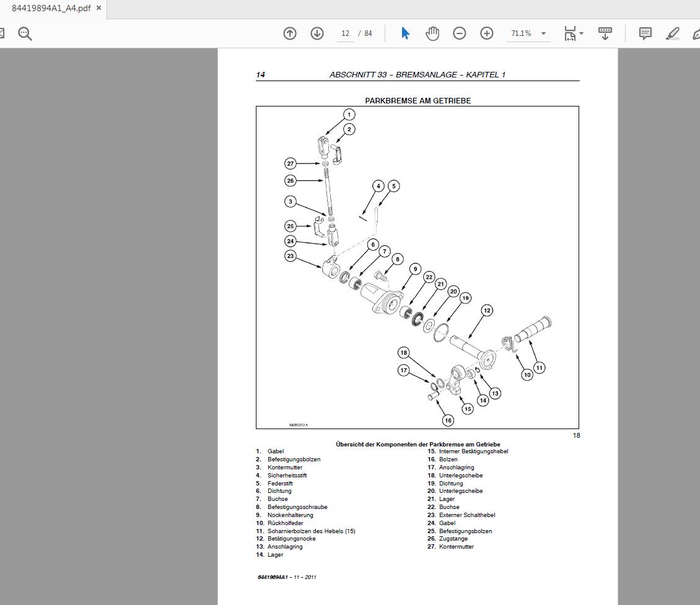Toggle the left sidebar panel icon
Viewport: 700px width, 605px height.
pyautogui.click(x=2, y=33)
